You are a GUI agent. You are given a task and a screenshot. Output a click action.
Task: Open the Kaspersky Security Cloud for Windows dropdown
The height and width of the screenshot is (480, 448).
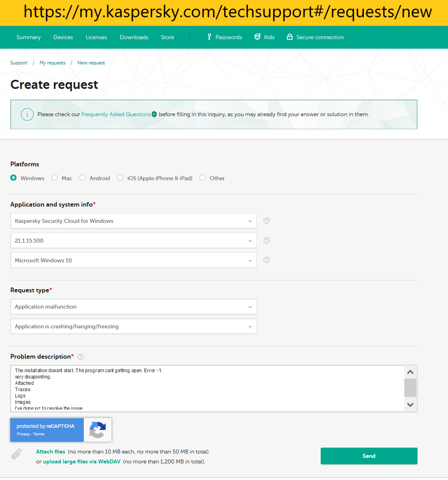pos(133,221)
